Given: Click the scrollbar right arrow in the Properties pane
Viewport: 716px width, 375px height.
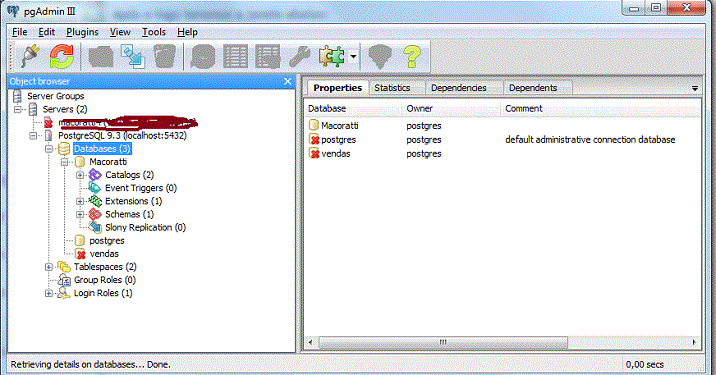Looking at the screenshot, I should click(695, 342).
